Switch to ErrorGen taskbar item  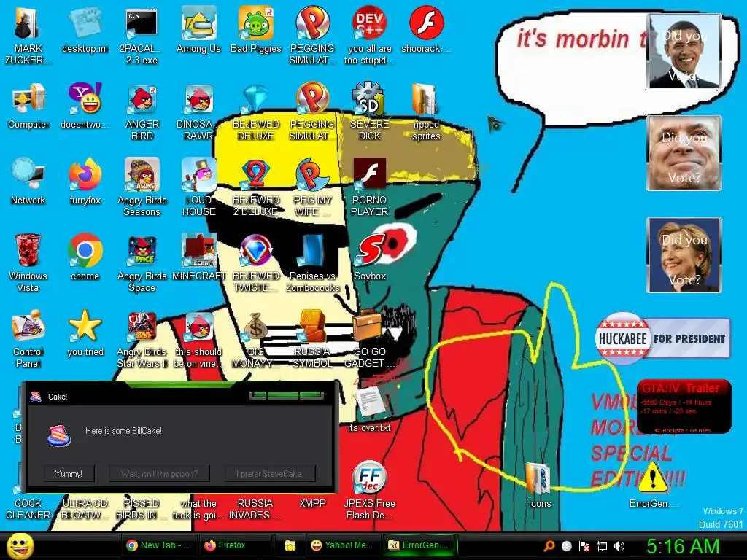tap(420, 545)
